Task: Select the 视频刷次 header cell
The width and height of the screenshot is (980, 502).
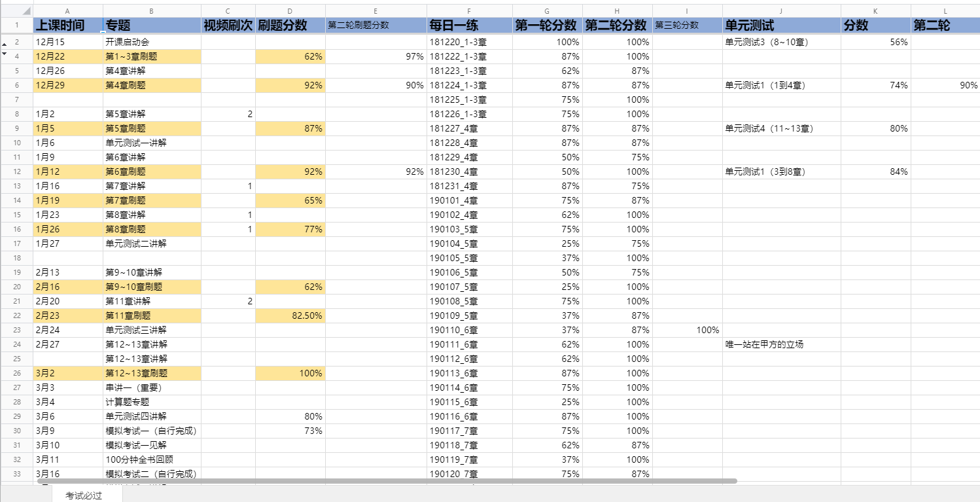Action: point(228,26)
